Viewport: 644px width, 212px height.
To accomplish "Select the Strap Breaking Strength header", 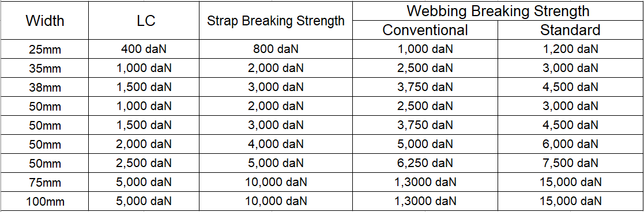I will pyautogui.click(x=276, y=21).
